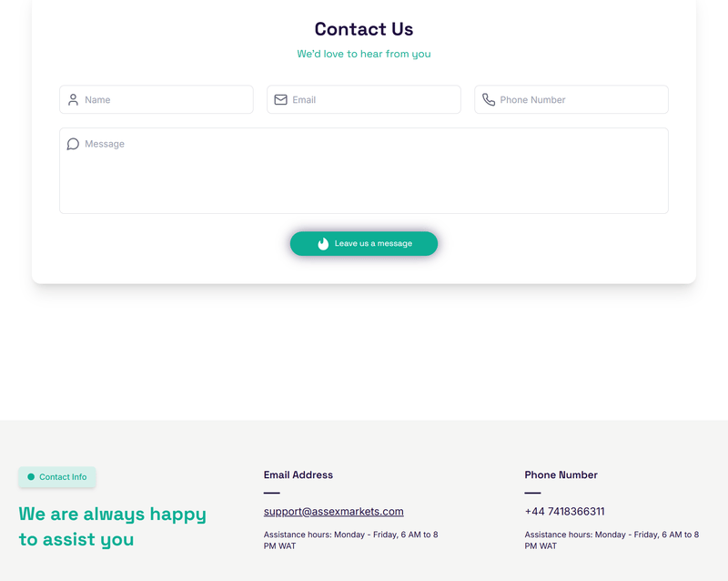
Task: Click the +44 7418366311 phone number
Action: click(564, 511)
